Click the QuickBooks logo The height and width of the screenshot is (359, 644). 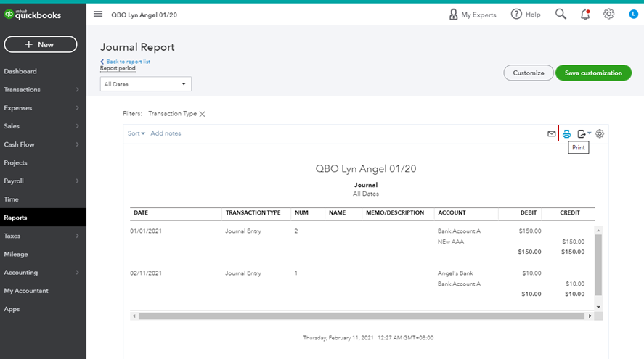(x=33, y=15)
